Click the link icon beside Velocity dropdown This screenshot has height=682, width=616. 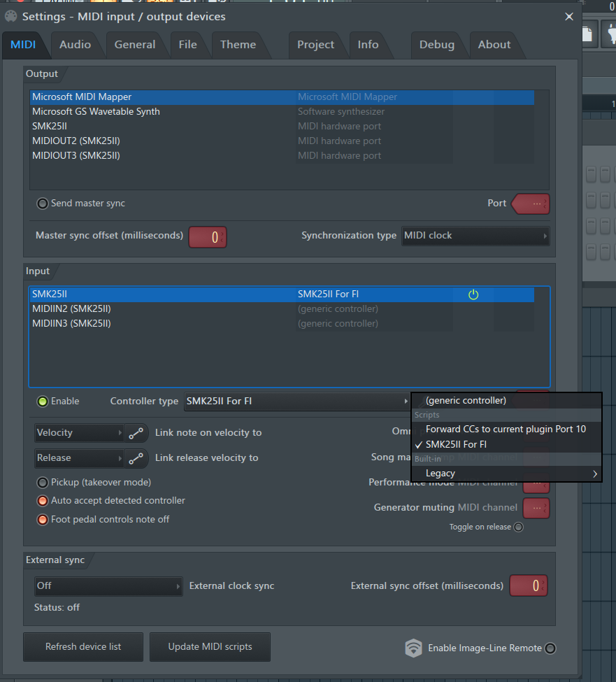pyautogui.click(x=136, y=433)
